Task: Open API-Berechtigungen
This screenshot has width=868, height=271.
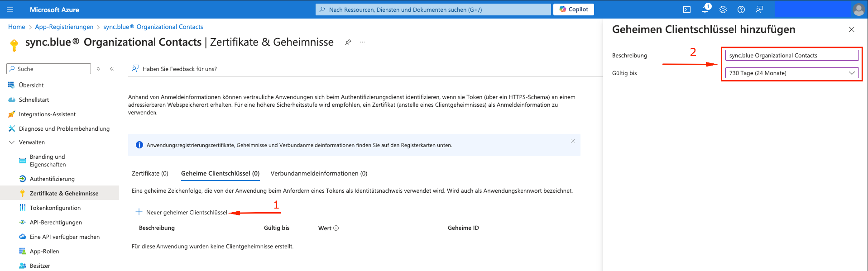Action: coord(56,222)
